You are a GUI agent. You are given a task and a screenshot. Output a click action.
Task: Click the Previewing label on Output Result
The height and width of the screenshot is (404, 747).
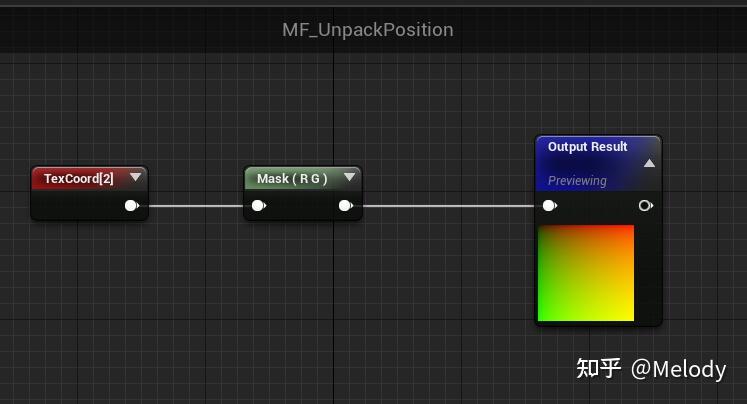click(x=577, y=181)
